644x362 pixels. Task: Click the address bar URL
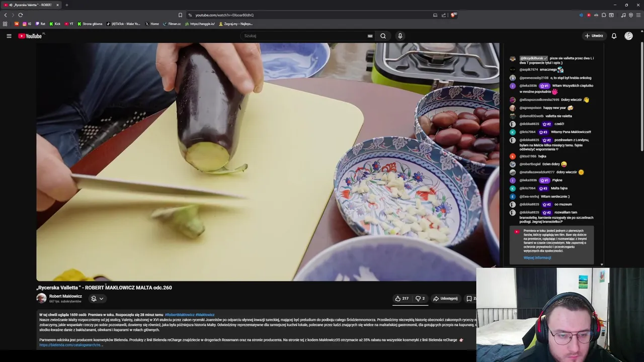coord(224,15)
